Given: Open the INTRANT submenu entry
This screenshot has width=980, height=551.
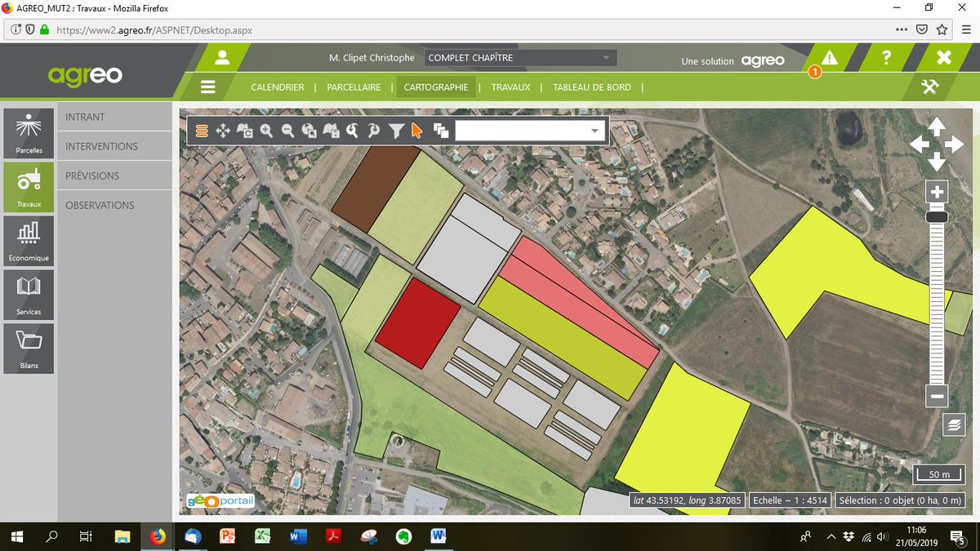Looking at the screenshot, I should pyautogui.click(x=114, y=117).
